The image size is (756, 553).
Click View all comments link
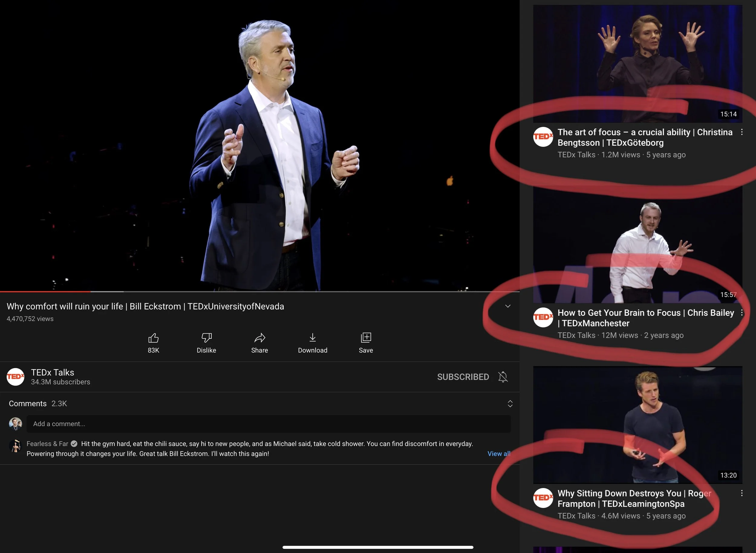(x=498, y=454)
